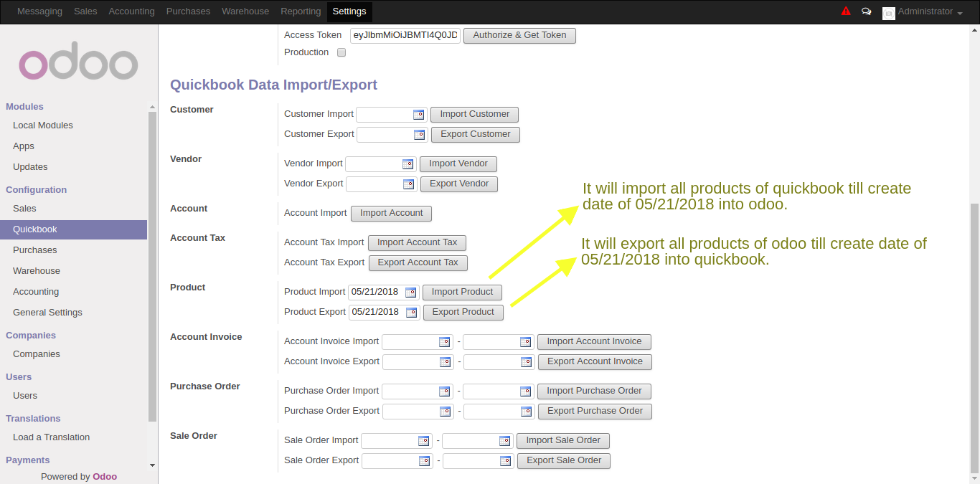Click the Import Account button
980x484 pixels.
point(391,213)
